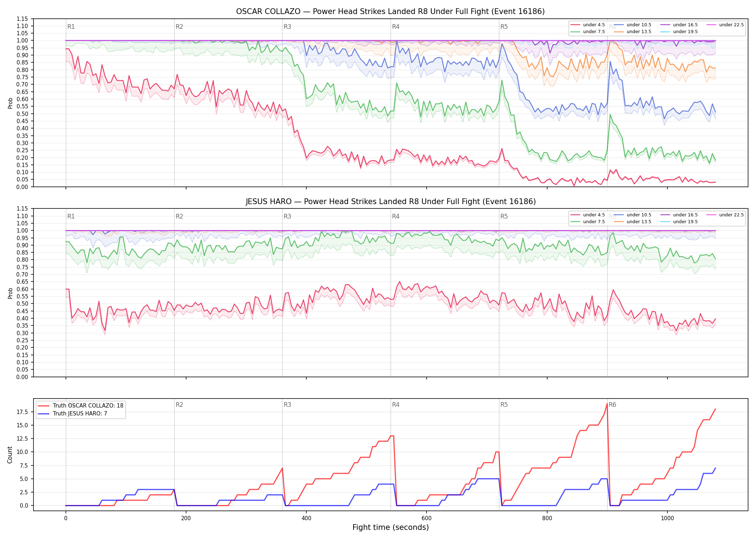The height and width of the screenshot is (540, 756).
Task: Click 'under 16.5' legend entry in Haro chart
Action: tap(679, 215)
